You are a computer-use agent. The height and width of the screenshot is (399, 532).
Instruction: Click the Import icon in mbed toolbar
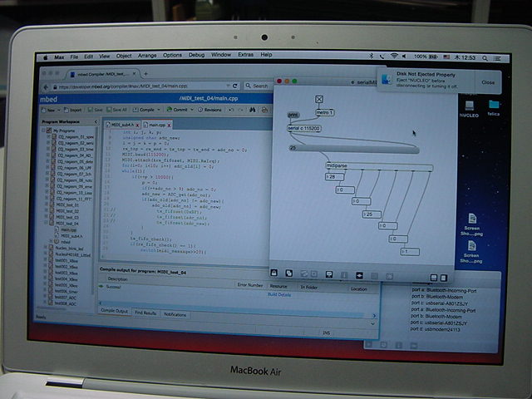point(72,110)
